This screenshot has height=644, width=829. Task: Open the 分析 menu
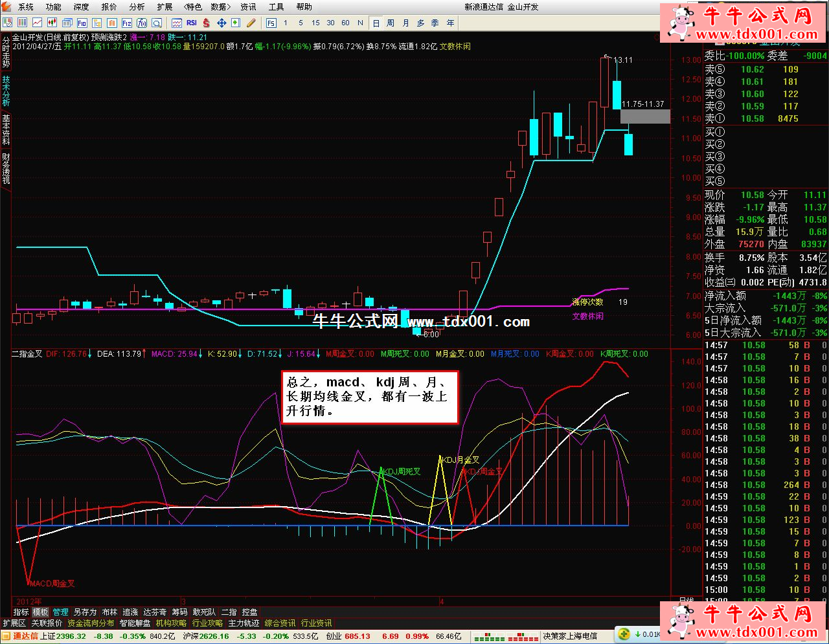pyautogui.click(x=137, y=6)
